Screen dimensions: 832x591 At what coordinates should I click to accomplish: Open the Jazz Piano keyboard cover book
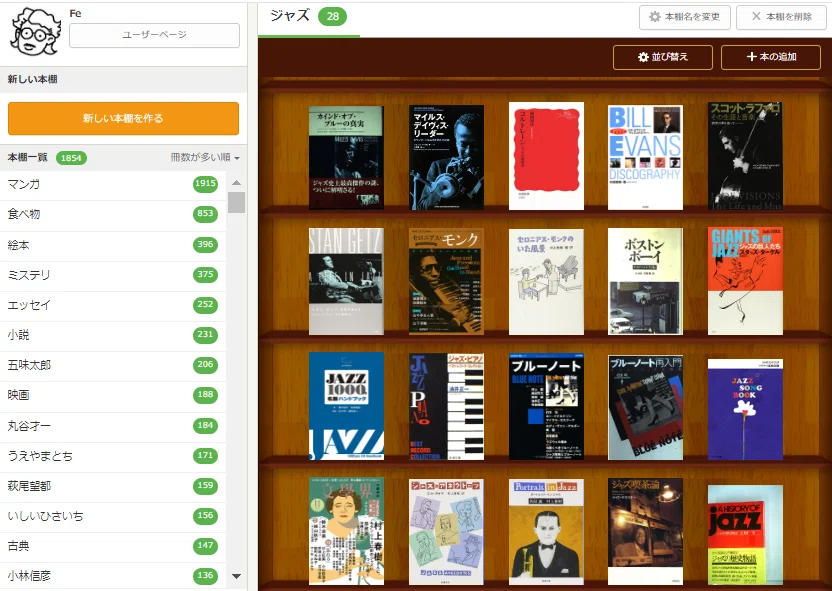pyautogui.click(x=446, y=406)
